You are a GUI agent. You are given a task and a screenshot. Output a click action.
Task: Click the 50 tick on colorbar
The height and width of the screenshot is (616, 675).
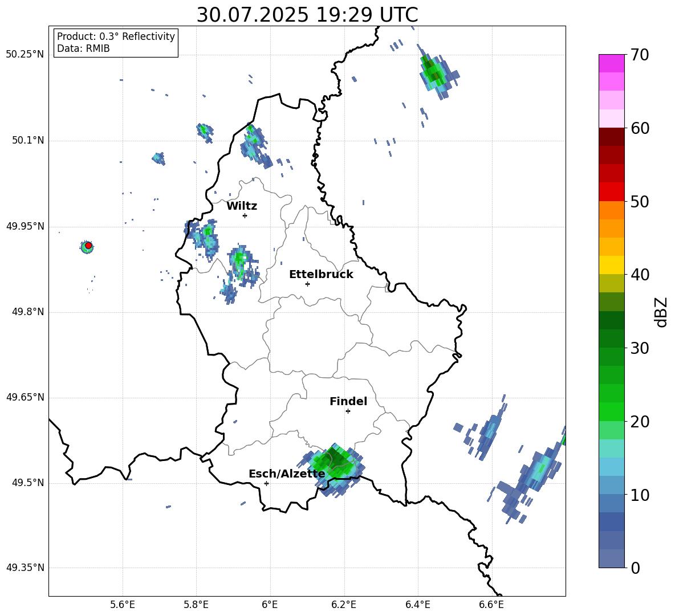pos(639,202)
